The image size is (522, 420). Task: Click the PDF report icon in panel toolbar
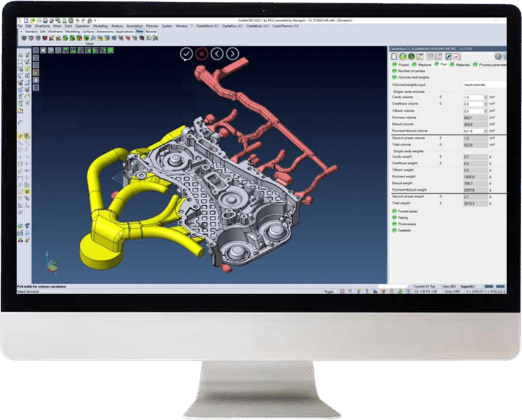pos(421,57)
